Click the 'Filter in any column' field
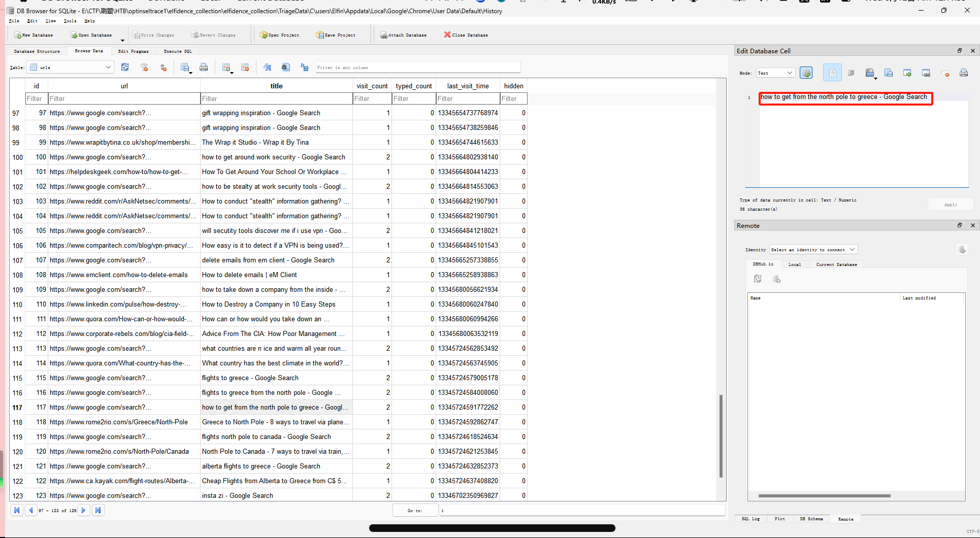This screenshot has height=538, width=980. click(x=418, y=67)
